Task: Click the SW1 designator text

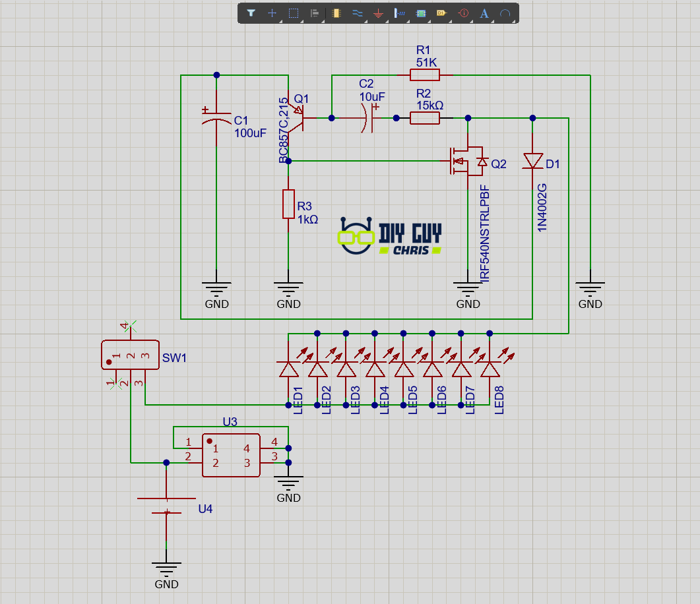Action: point(174,358)
